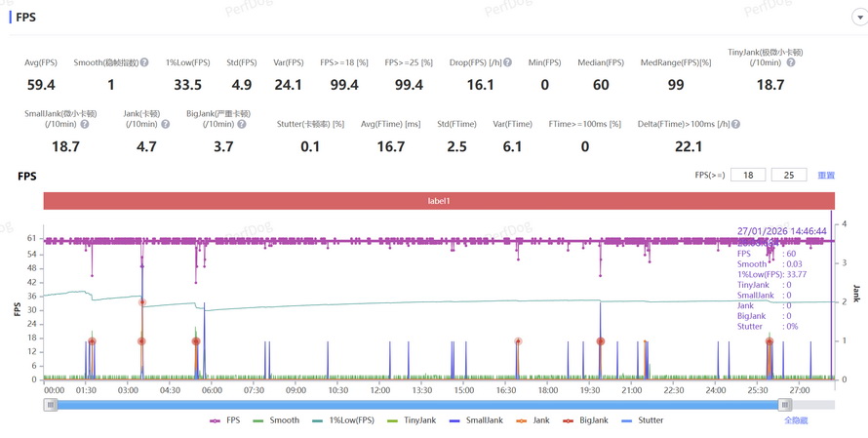Open TinyJank(极微小卡顿) help tooltip icon
The image size is (868, 438).
tap(791, 62)
